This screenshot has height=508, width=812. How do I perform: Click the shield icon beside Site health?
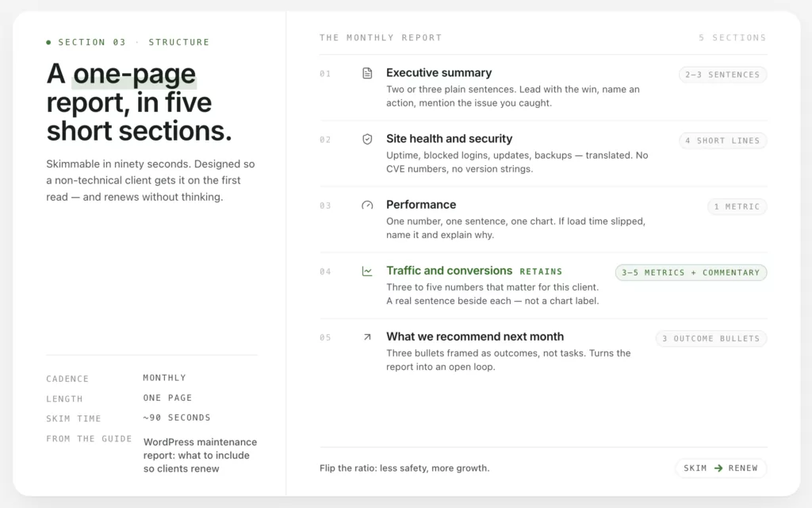pos(367,139)
